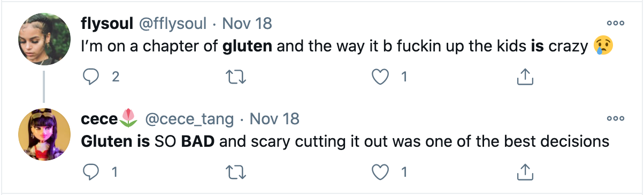Open cece's profile avatar
This screenshot has width=644, height=195.
click(x=44, y=134)
